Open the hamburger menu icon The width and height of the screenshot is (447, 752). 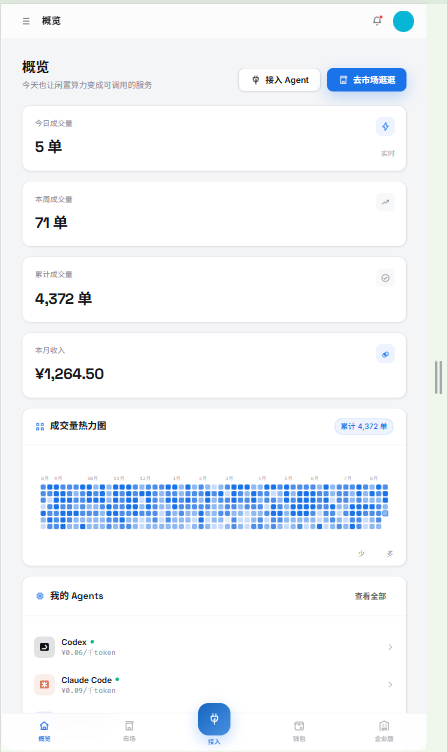(26, 21)
